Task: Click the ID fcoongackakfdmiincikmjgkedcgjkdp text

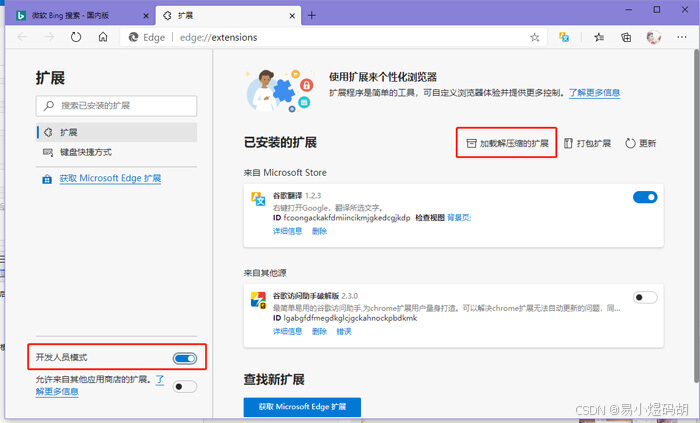Action: coord(342,218)
